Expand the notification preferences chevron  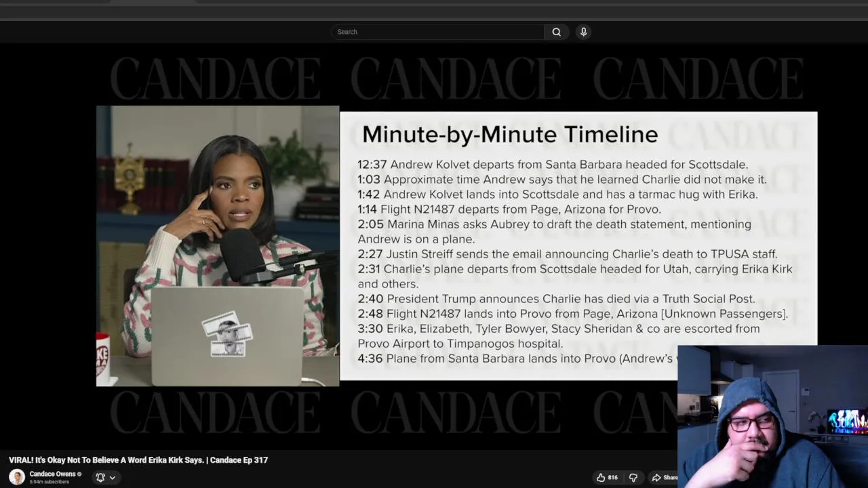[113, 477]
